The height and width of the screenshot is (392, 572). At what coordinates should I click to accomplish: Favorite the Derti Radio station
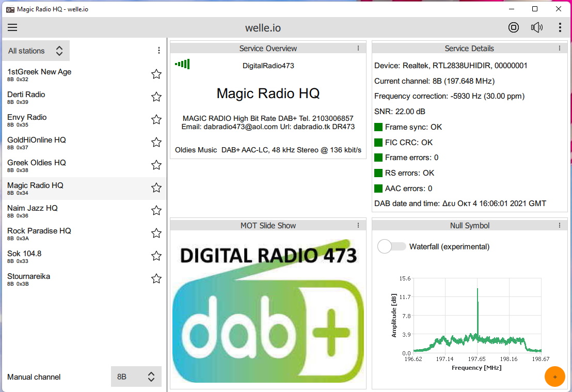click(x=156, y=97)
